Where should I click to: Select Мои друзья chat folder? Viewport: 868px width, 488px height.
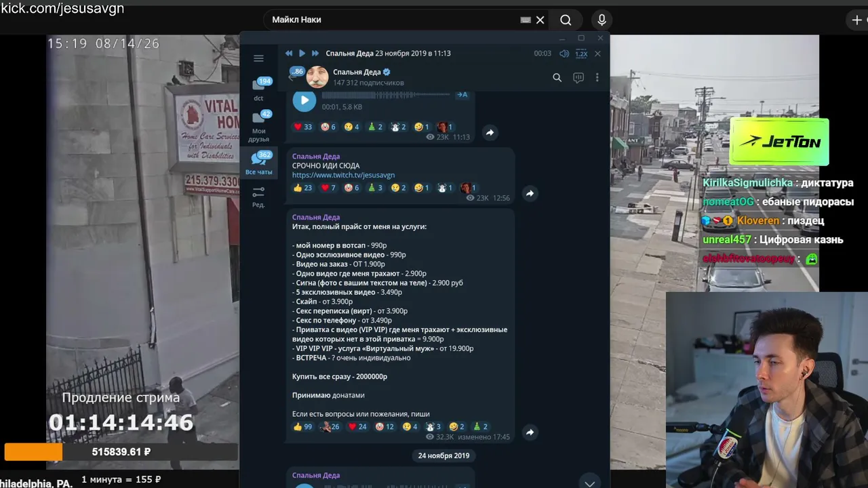[x=258, y=127]
